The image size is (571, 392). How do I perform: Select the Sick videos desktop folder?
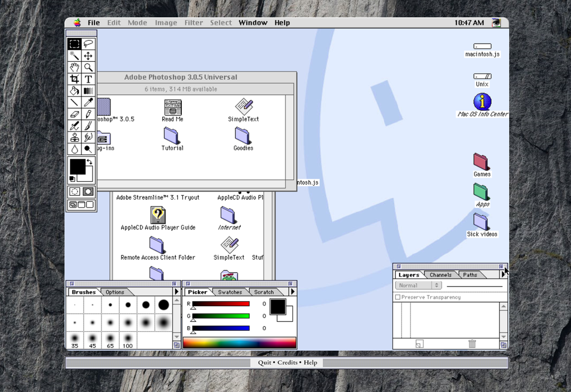(482, 225)
